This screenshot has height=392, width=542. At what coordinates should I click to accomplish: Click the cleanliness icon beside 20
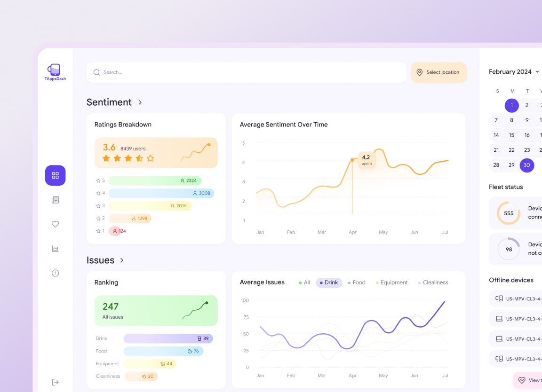pos(144,376)
